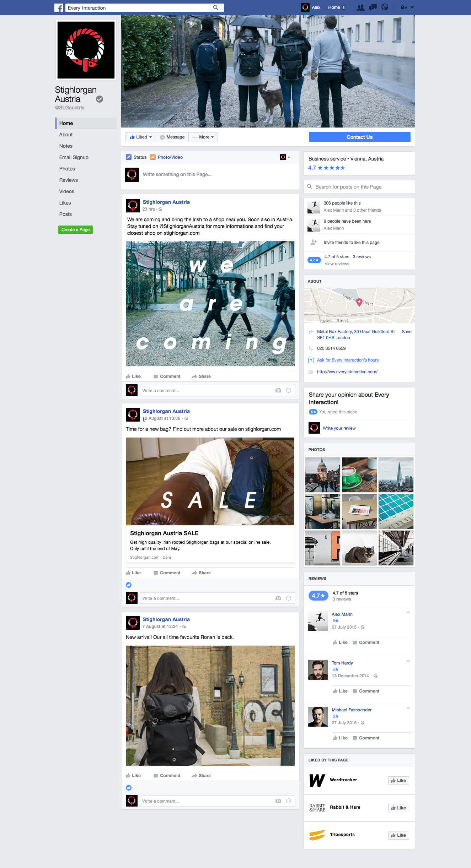471x868 pixels.
Task: Click 'Write something on this Page' field
Action: pyautogui.click(x=210, y=175)
